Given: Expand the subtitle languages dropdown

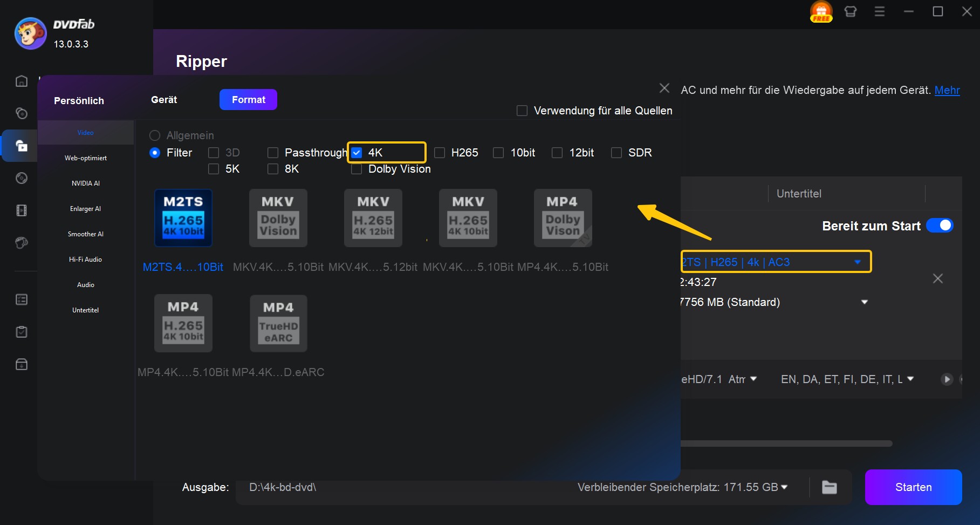Looking at the screenshot, I should click(910, 379).
